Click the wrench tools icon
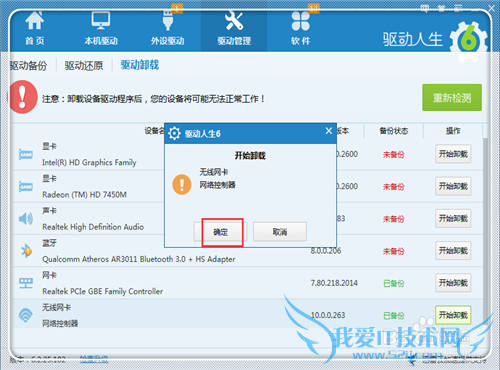 pyautogui.click(x=234, y=21)
